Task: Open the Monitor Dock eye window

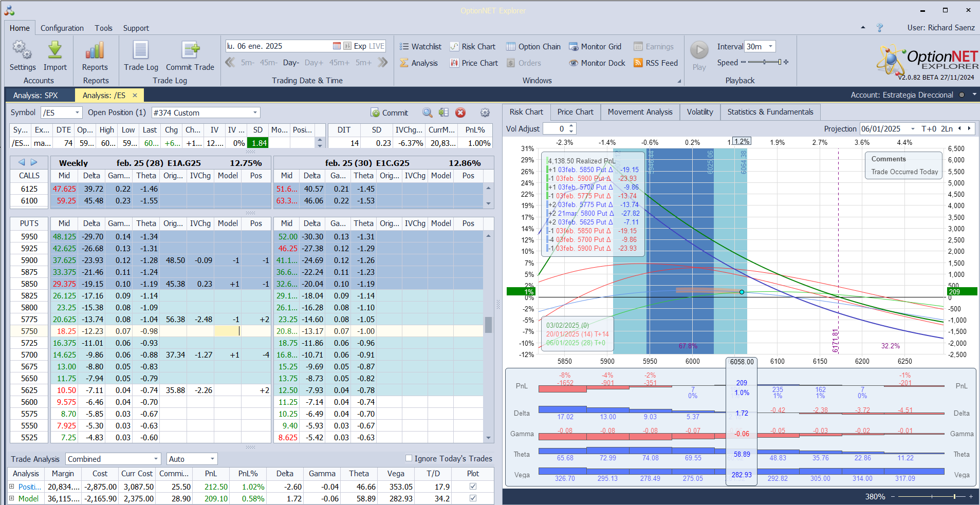Action: (x=597, y=63)
